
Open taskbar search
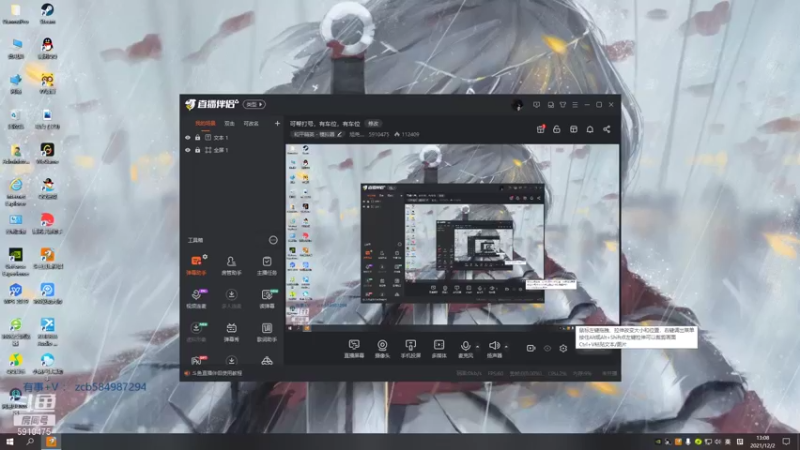pyautogui.click(x=30, y=441)
